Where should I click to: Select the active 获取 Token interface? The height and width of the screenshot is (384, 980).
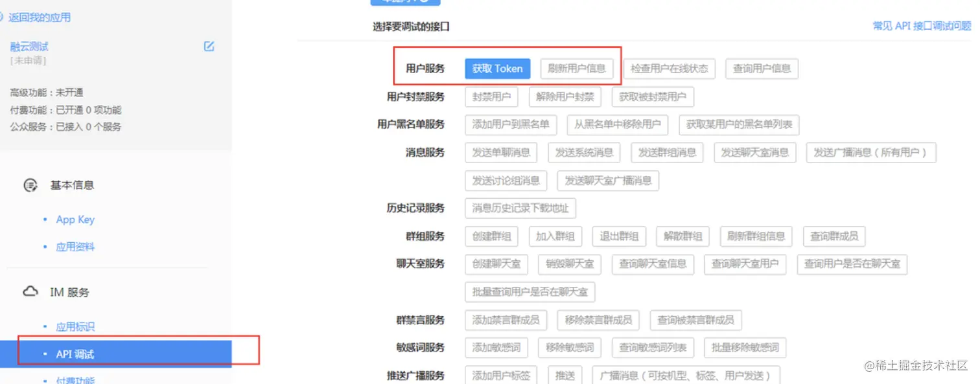pyautogui.click(x=496, y=68)
